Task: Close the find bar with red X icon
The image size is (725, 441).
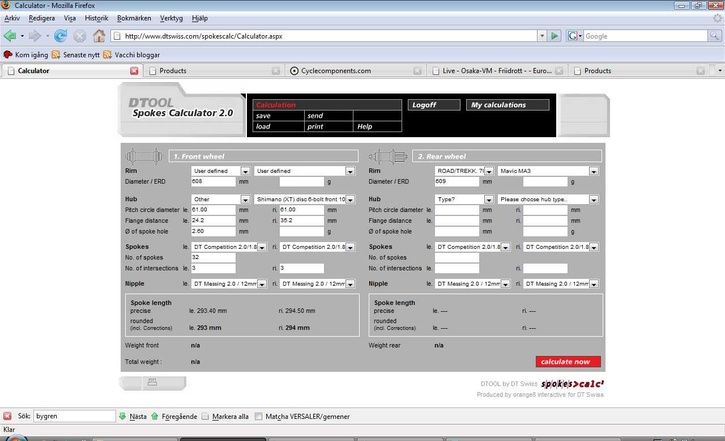Action: click(7, 416)
